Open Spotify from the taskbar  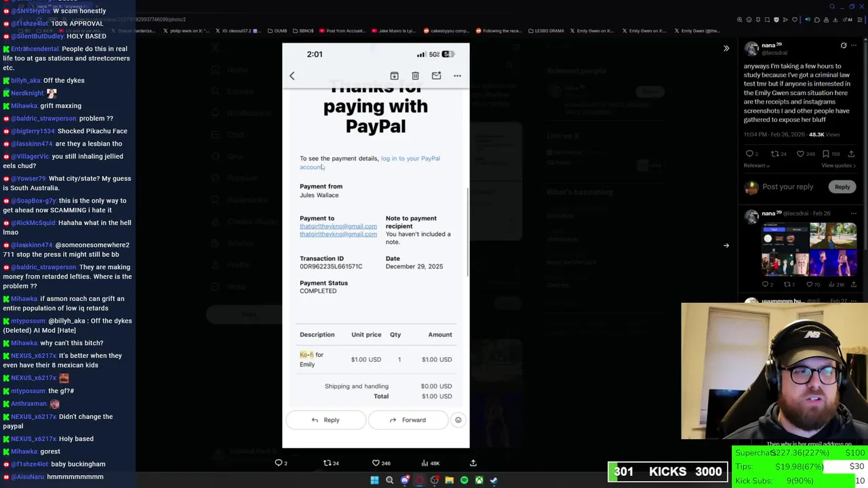[x=464, y=481]
